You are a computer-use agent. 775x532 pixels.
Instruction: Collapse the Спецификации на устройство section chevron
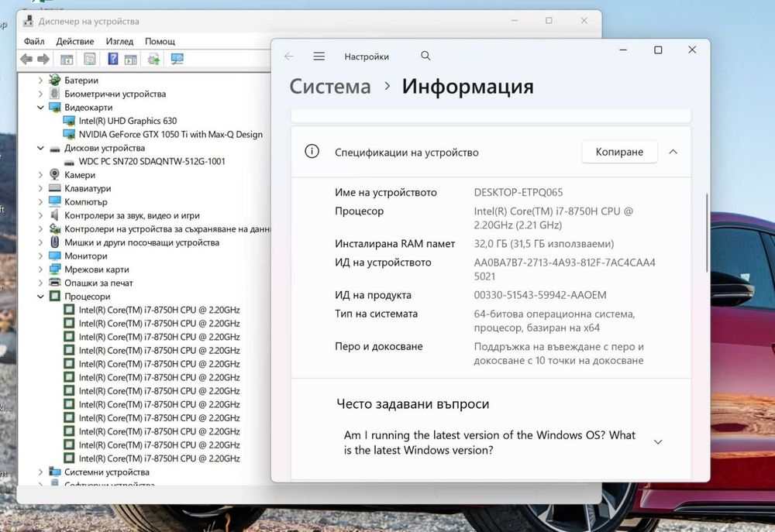click(x=673, y=152)
